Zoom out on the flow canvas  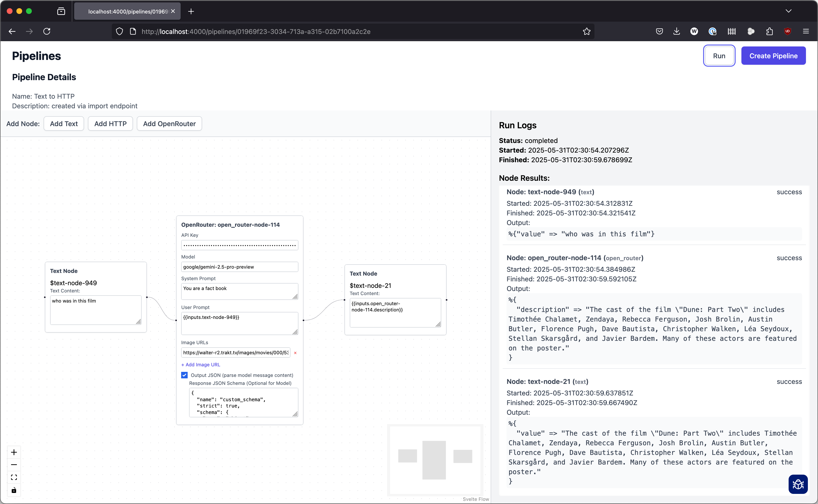14,465
